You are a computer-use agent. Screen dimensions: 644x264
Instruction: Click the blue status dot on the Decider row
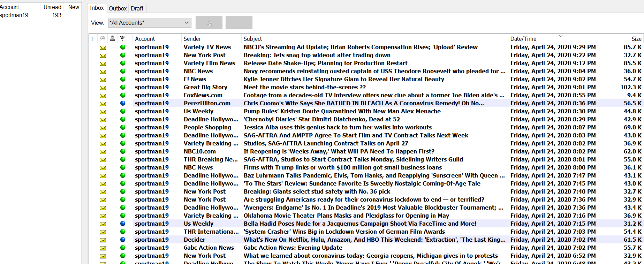click(x=123, y=240)
